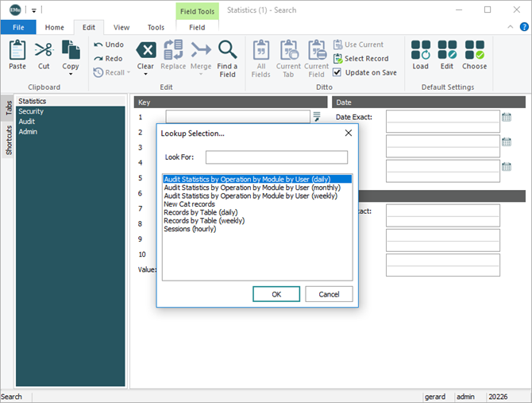The image size is (532, 403).
Task: Expand the Copy dropdown arrow
Action: (71, 74)
